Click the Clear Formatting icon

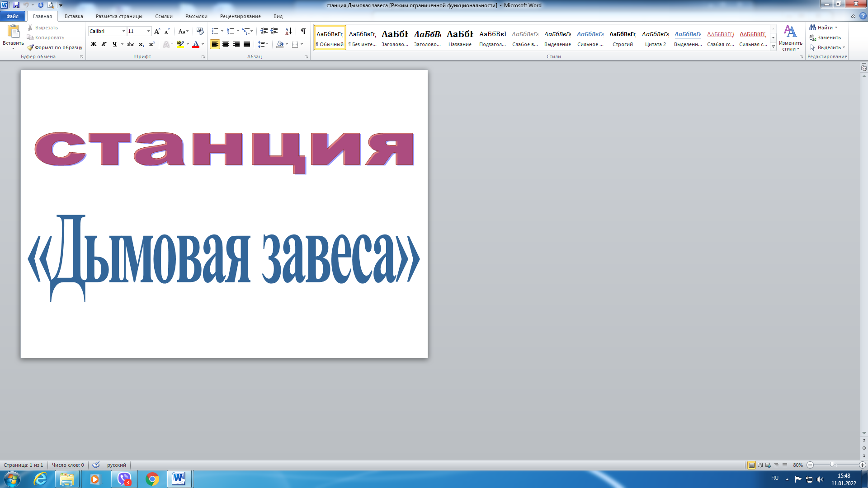point(200,31)
